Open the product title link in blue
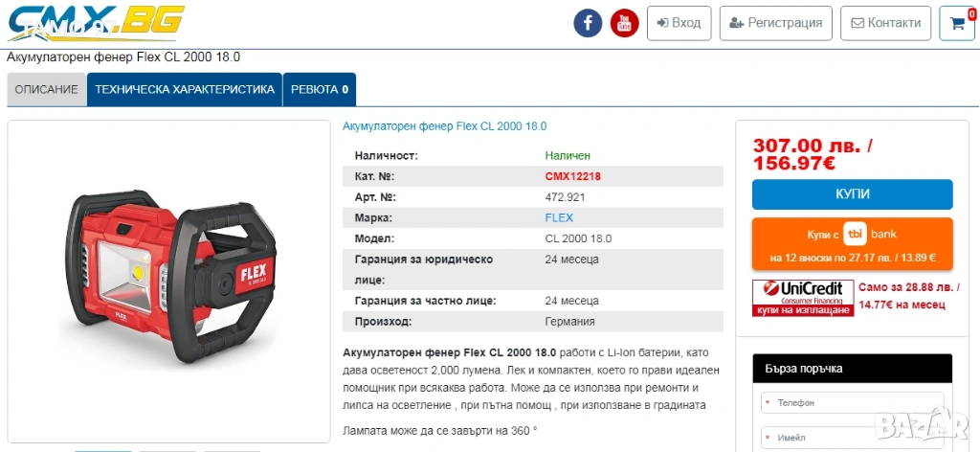This screenshot has height=452, width=980. (x=444, y=126)
